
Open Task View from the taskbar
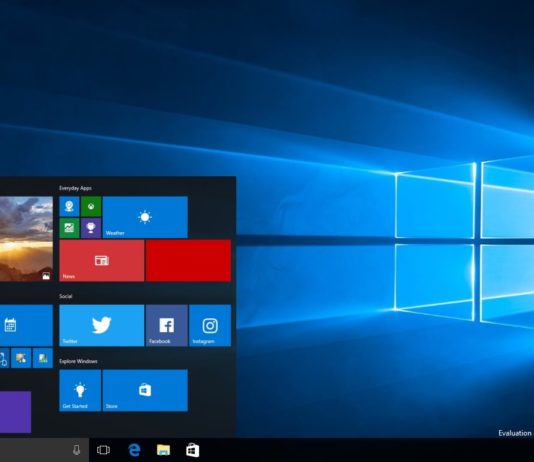click(x=103, y=450)
